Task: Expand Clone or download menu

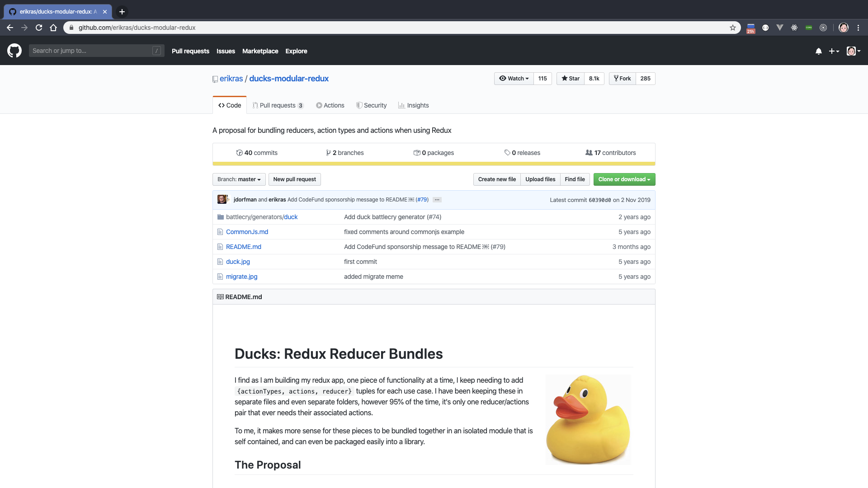Action: [x=624, y=179]
